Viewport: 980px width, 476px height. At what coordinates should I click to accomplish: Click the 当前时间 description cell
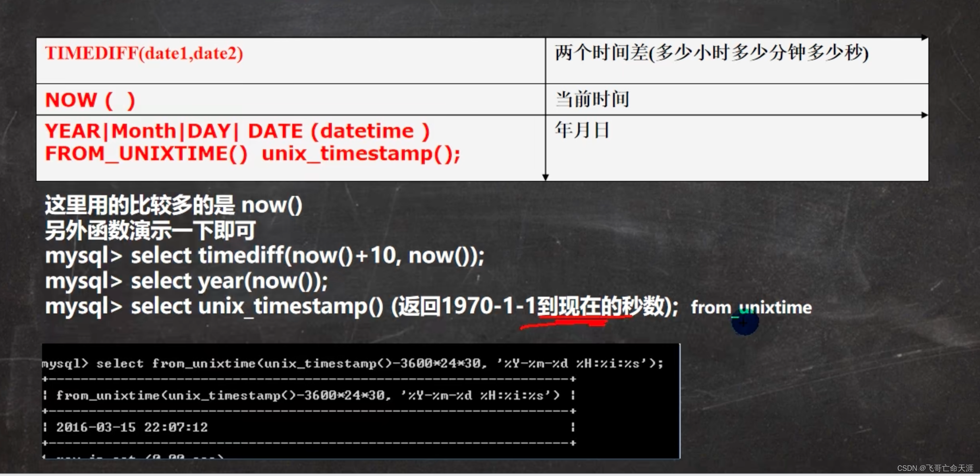(592, 99)
